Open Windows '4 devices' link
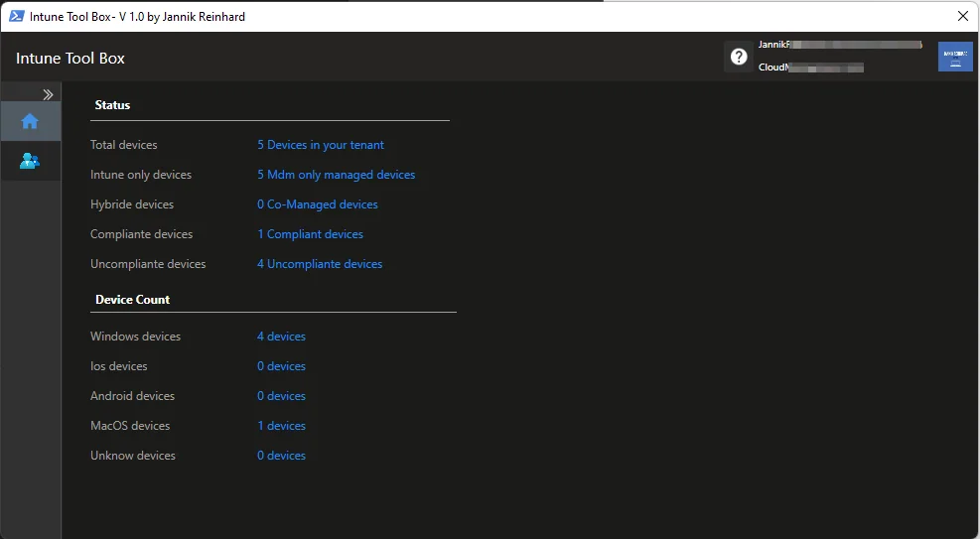 tap(281, 337)
